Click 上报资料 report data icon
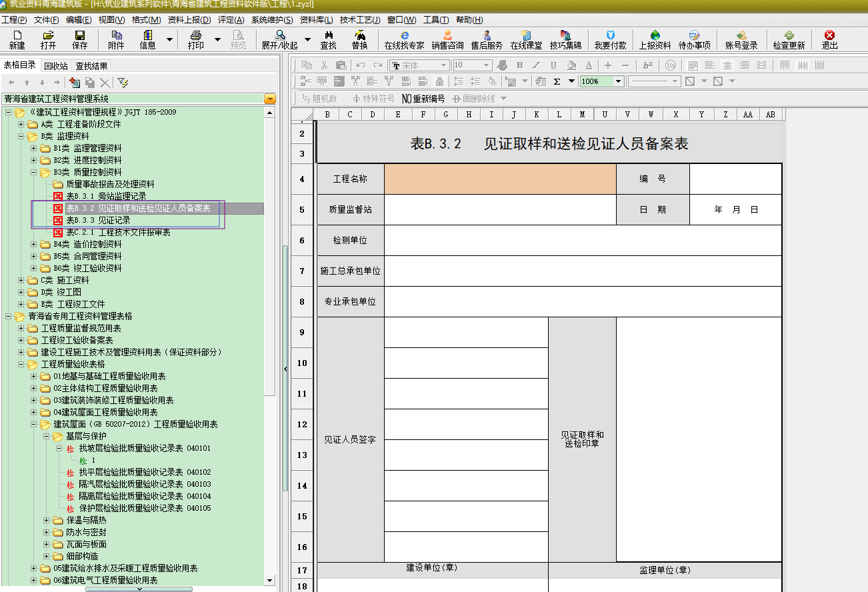Viewport: 868px width, 592px height. 655,40
